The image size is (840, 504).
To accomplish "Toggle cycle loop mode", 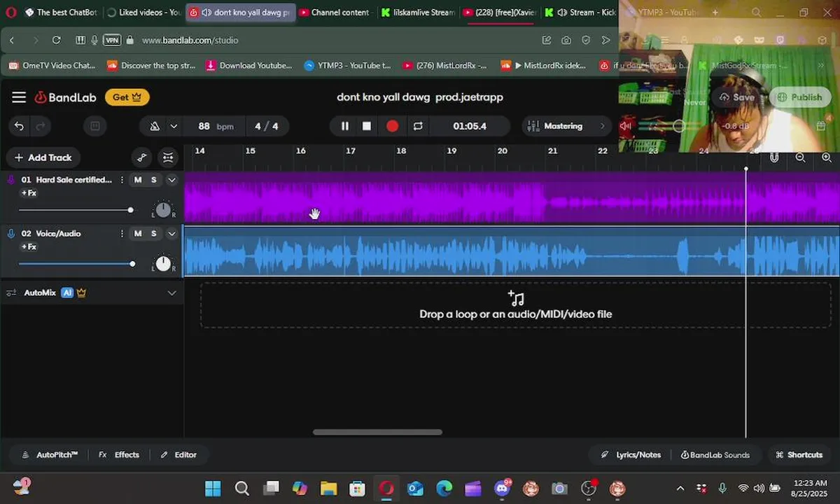I will coord(418,126).
